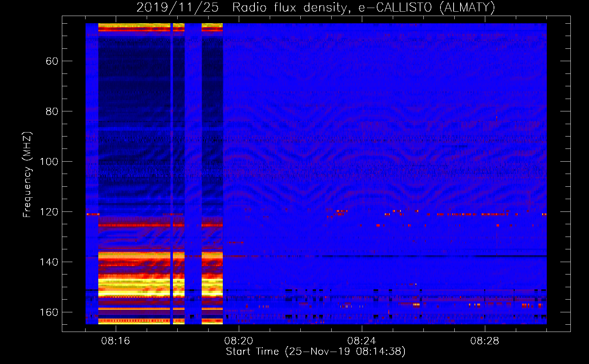Click the 08:16 time tick label
This screenshot has width=589, height=364.
click(x=116, y=341)
